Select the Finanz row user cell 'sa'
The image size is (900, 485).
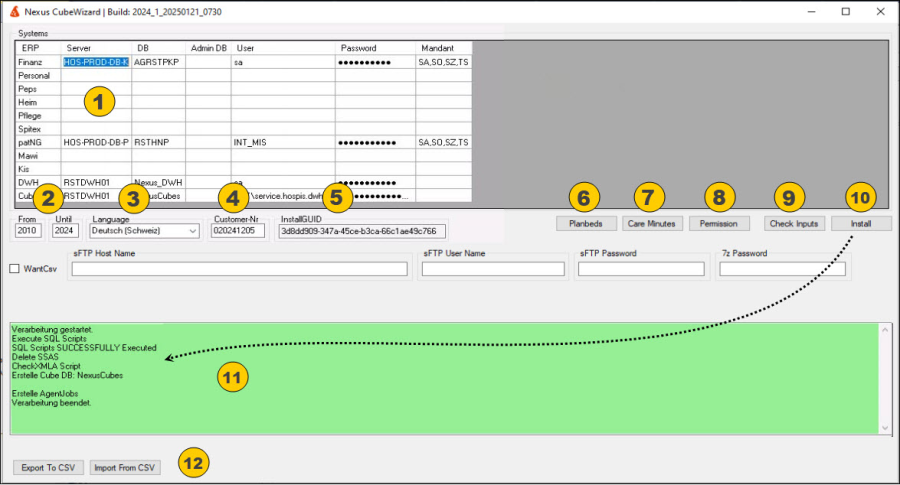click(284, 62)
